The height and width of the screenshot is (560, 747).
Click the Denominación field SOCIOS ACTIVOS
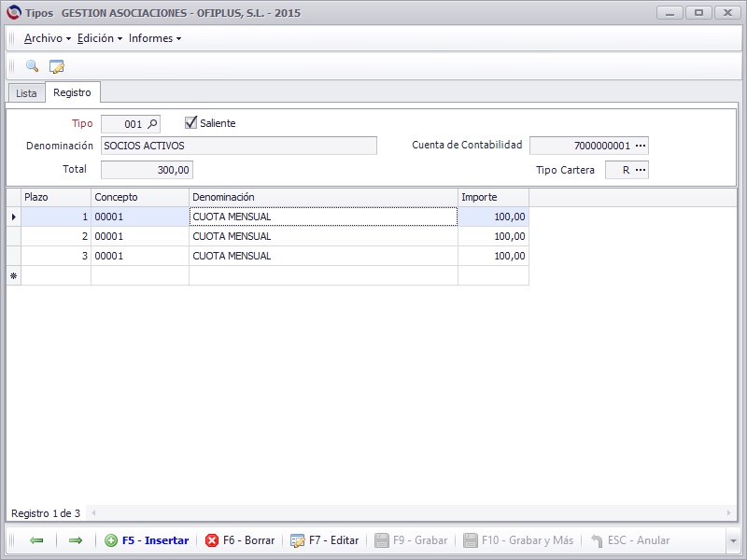click(239, 146)
